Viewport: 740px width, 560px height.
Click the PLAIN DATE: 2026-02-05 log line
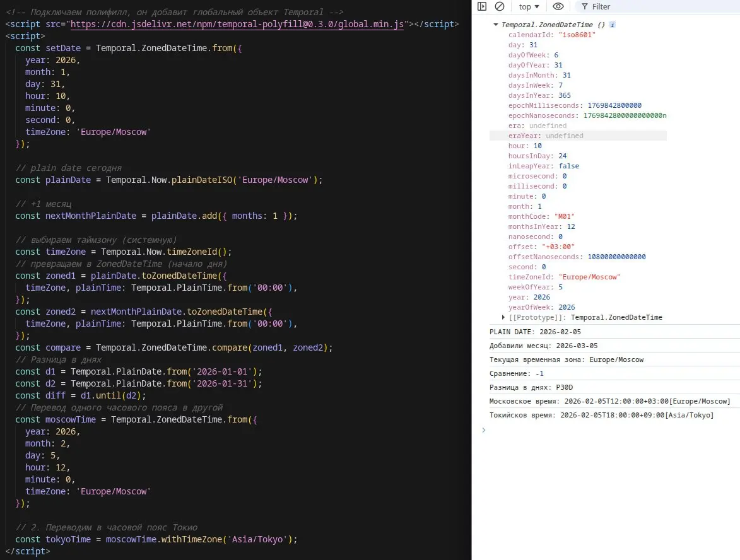coord(535,332)
